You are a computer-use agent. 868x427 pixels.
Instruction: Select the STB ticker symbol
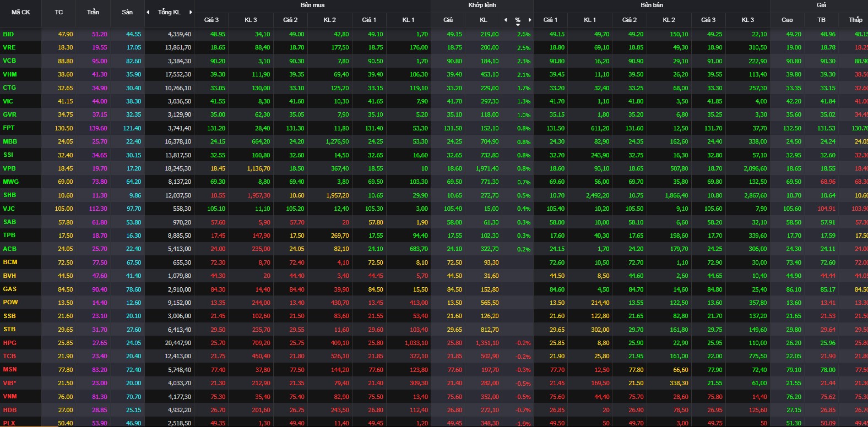[x=9, y=329]
